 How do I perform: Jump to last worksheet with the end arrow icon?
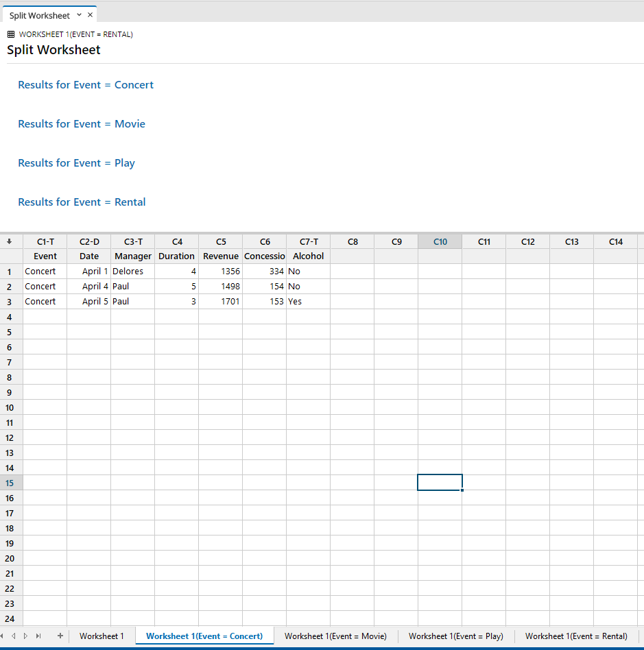pos(38,636)
